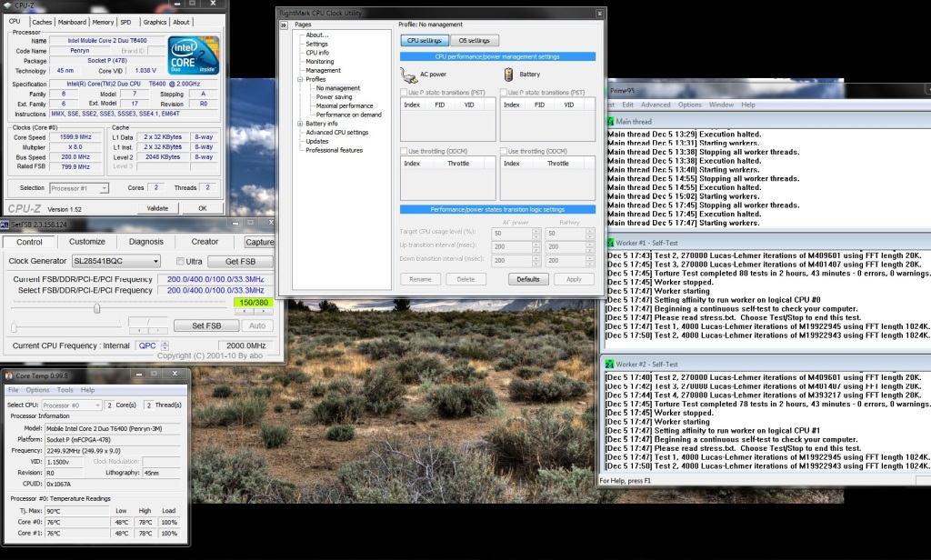The height and width of the screenshot is (560, 931).
Task: Switch to the Memory tab in CPU-Z
Action: pyautogui.click(x=103, y=22)
